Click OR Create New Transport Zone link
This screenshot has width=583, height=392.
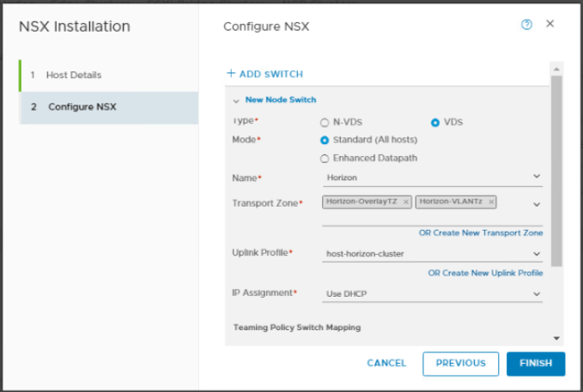480,233
